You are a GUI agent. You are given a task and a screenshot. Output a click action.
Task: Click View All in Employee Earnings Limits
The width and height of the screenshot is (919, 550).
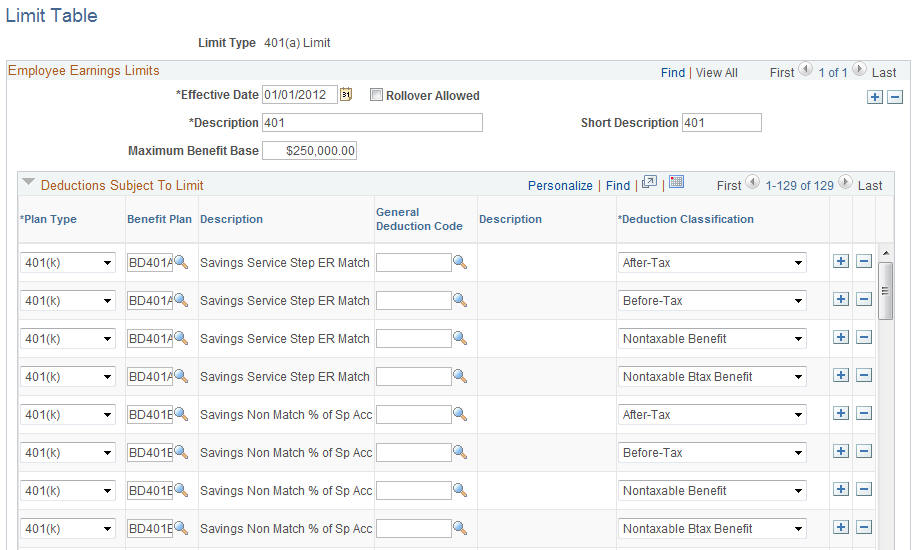tap(716, 73)
